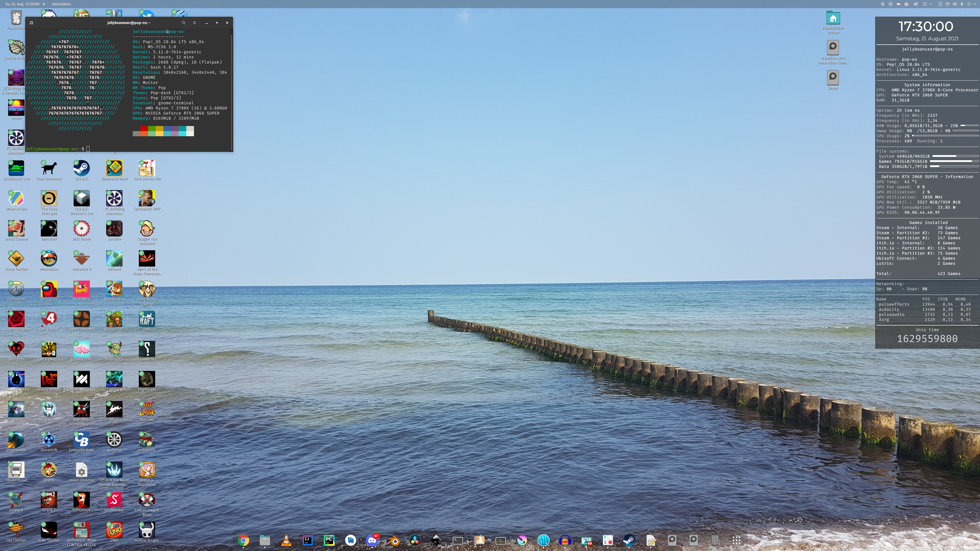Open the Geometry Dash desktop shortcut
Image resolution: width=980 pixels, height=551 pixels.
point(114,170)
